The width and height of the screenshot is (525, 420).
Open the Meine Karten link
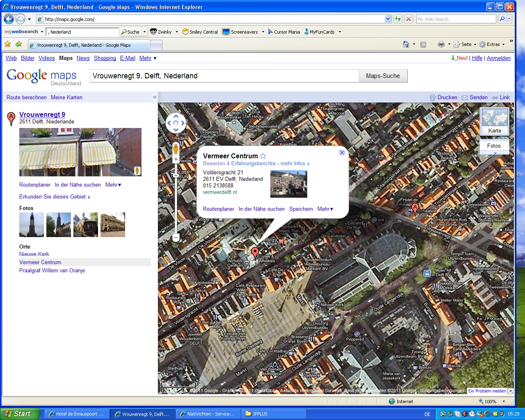[66, 97]
